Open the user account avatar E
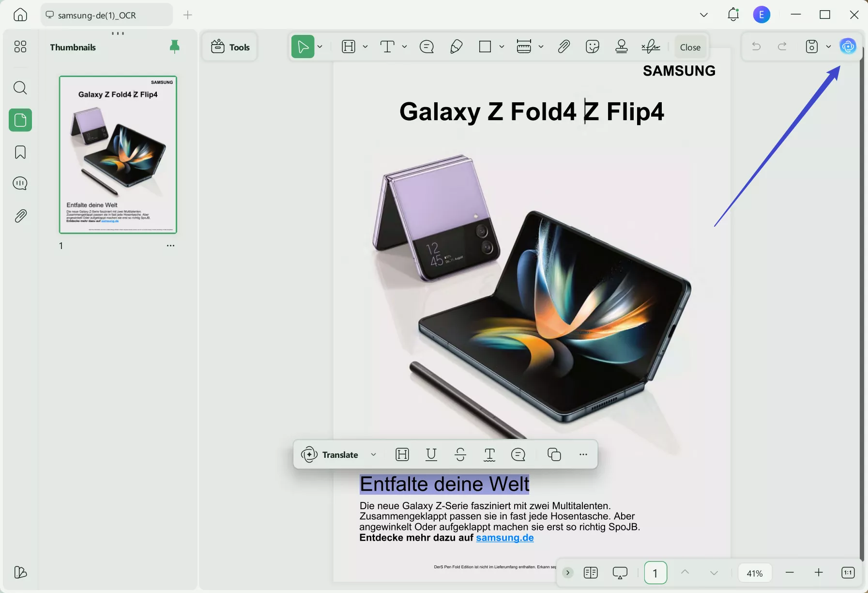 click(x=761, y=15)
